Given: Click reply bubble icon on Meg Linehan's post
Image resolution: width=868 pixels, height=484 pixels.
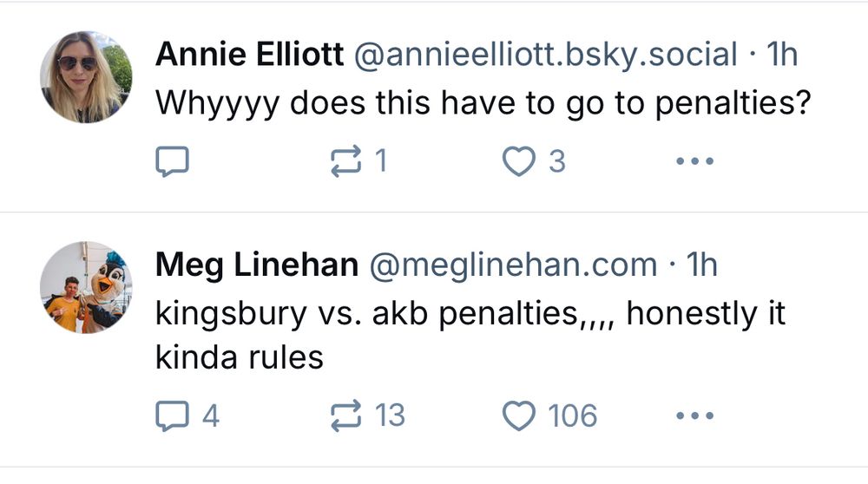Looking at the screenshot, I should [171, 416].
